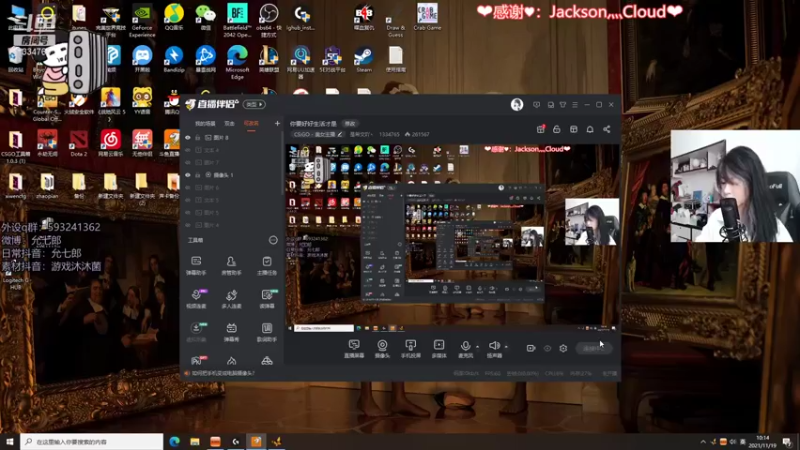
Task: Click the Microsoft Edge desktop icon
Action: [237, 62]
